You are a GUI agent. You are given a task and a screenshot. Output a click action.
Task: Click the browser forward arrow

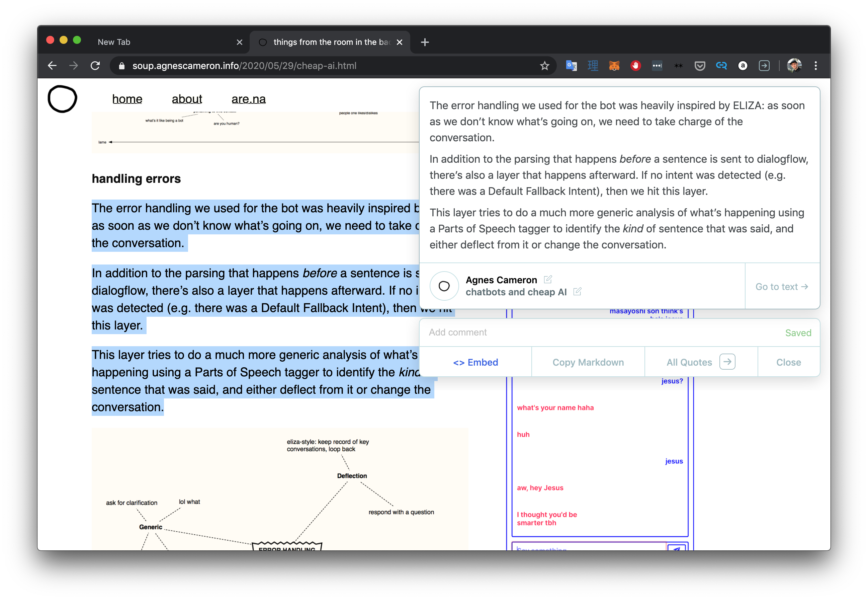[x=74, y=66]
